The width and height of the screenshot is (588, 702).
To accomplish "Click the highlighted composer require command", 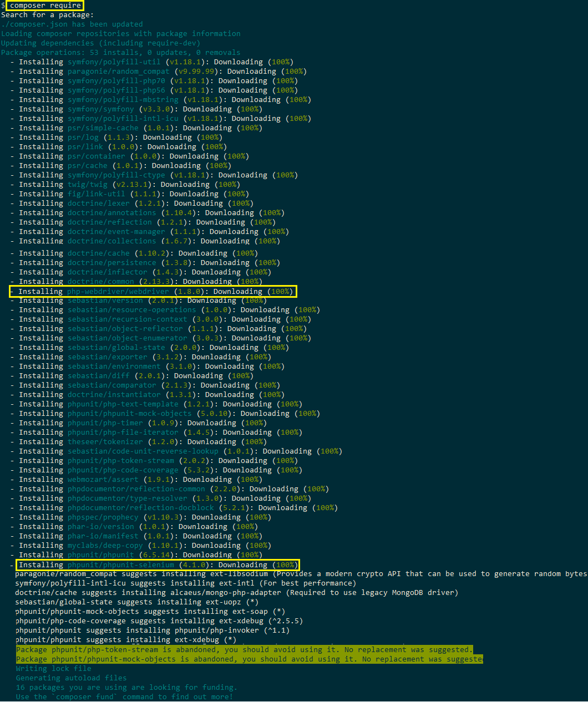I will point(44,6).
